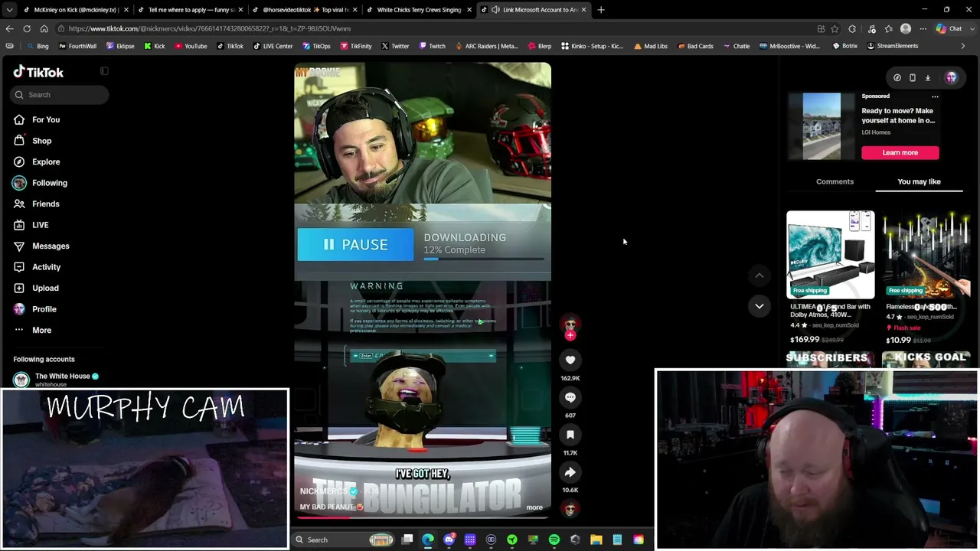Viewport: 980px width, 551px height.
Task: Open Task View on the taskbar
Action: [407, 540]
